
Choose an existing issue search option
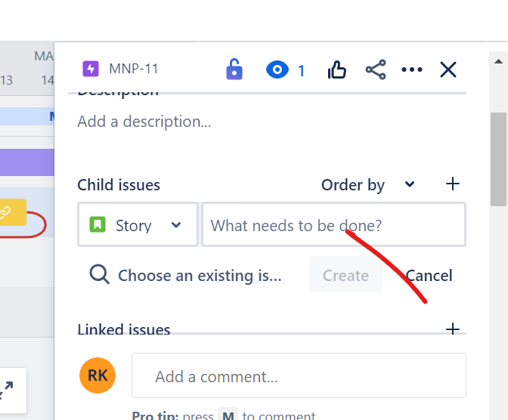[x=185, y=275]
